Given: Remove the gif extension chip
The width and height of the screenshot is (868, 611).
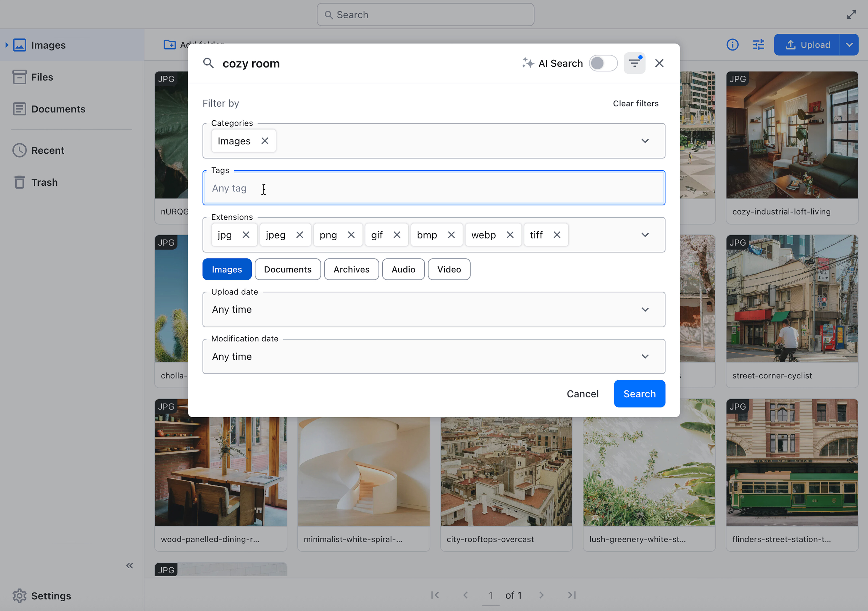Looking at the screenshot, I should tap(397, 235).
